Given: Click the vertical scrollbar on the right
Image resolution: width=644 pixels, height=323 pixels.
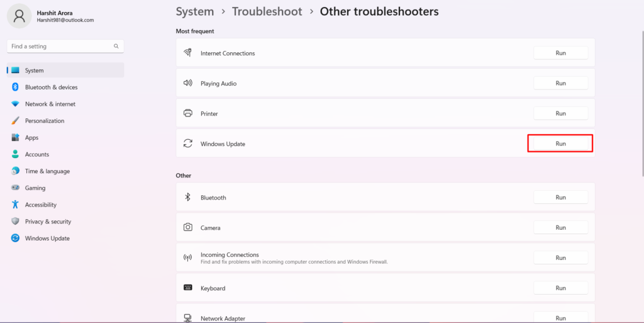Looking at the screenshot, I should point(641,94).
